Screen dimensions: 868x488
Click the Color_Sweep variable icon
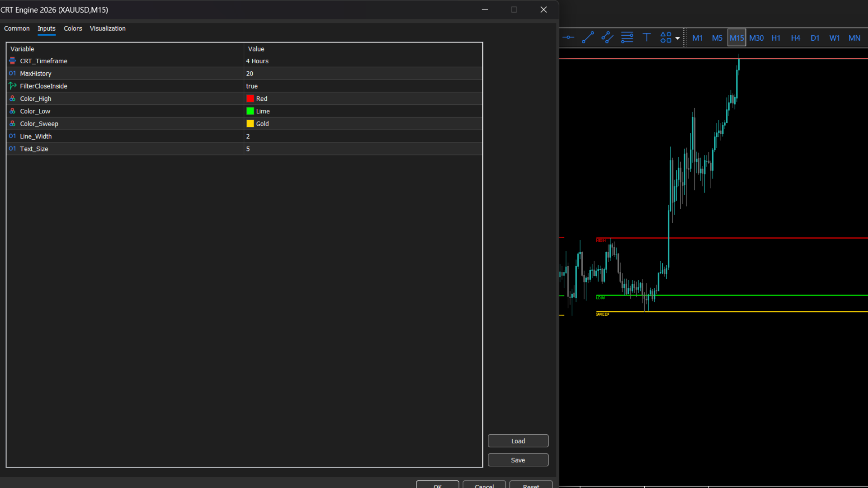tap(13, 123)
